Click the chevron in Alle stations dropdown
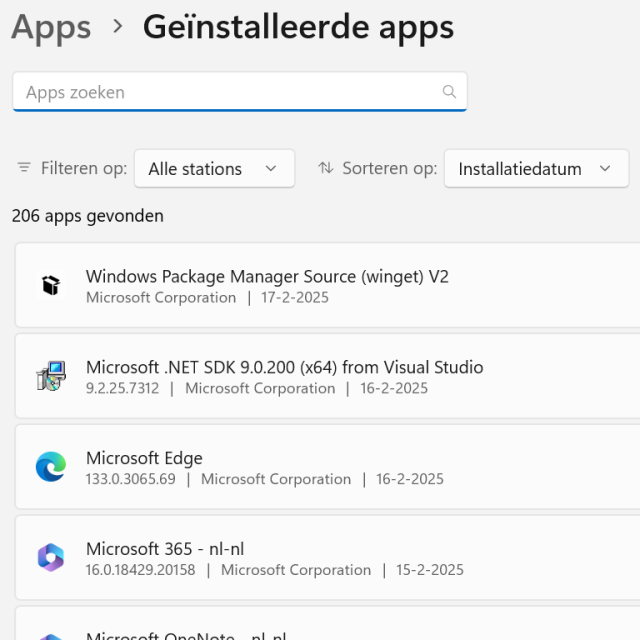 pos(271,169)
